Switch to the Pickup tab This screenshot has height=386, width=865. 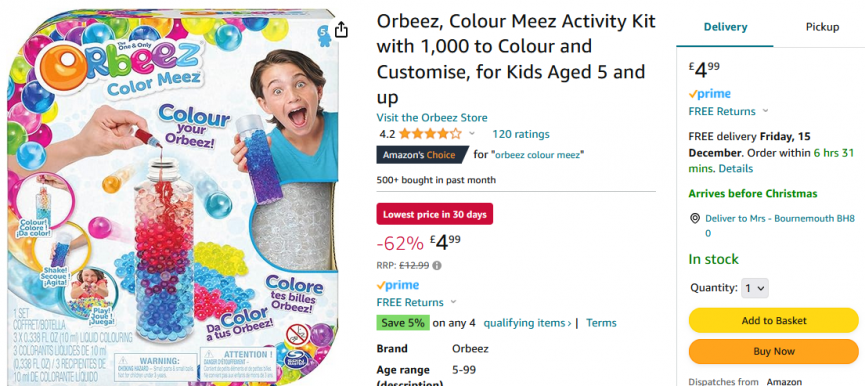[822, 27]
